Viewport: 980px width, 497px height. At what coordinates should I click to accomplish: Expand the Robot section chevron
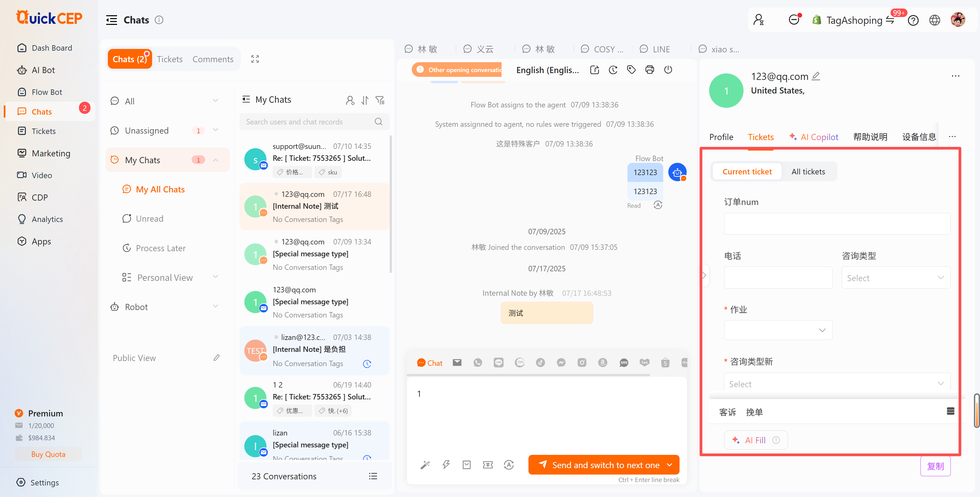215,307
